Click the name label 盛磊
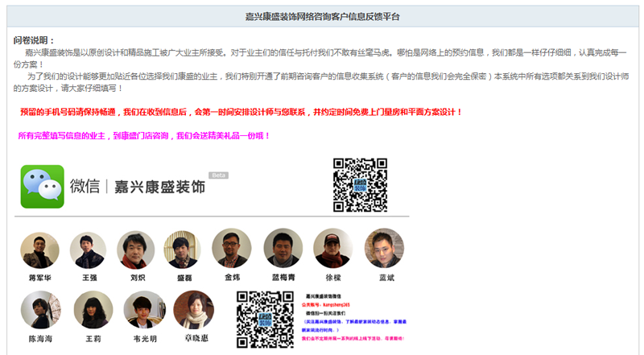The height and width of the screenshot is (355, 644). point(184,279)
